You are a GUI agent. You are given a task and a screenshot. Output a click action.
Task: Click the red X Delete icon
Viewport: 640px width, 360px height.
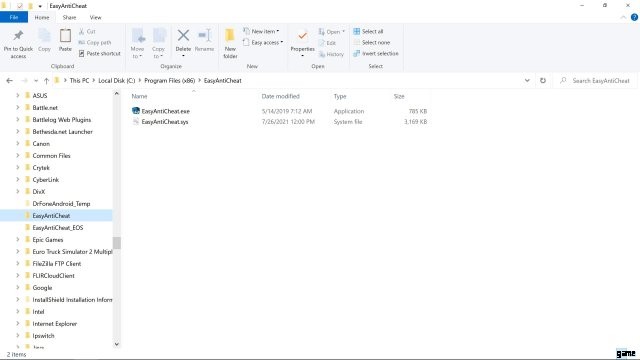[183, 36]
